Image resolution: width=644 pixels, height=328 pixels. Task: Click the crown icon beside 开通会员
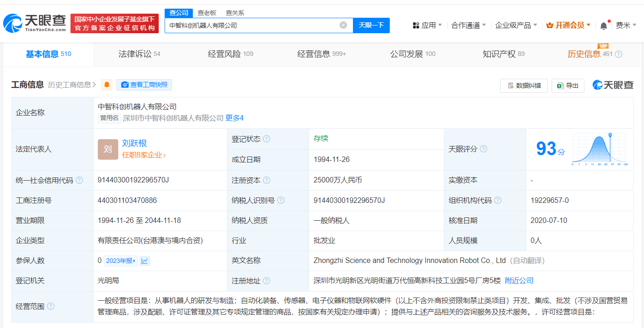550,25
